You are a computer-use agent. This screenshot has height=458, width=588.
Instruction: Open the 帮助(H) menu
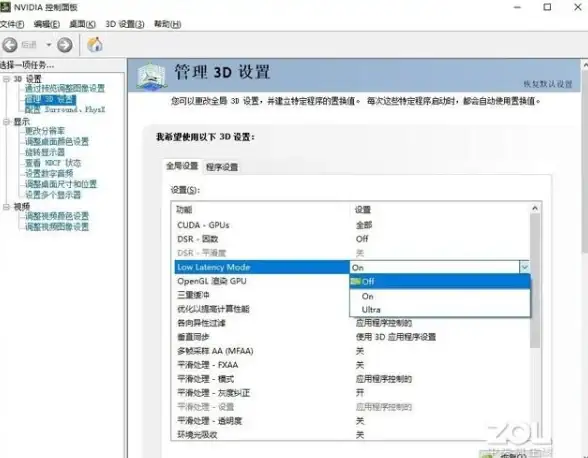point(168,24)
